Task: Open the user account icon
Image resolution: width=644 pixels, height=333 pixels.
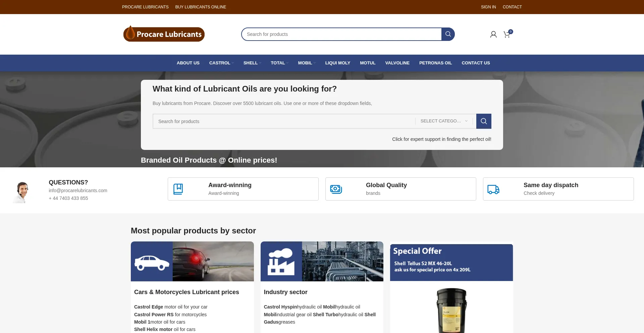Action: click(x=493, y=34)
